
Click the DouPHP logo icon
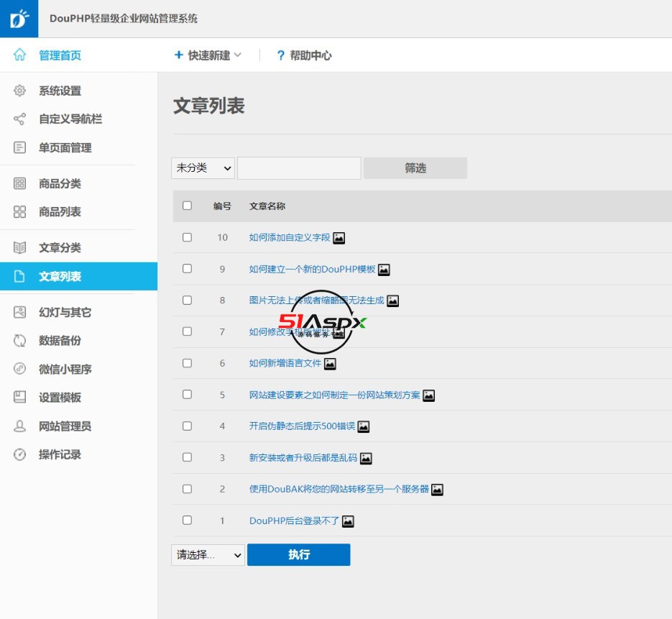(x=19, y=19)
